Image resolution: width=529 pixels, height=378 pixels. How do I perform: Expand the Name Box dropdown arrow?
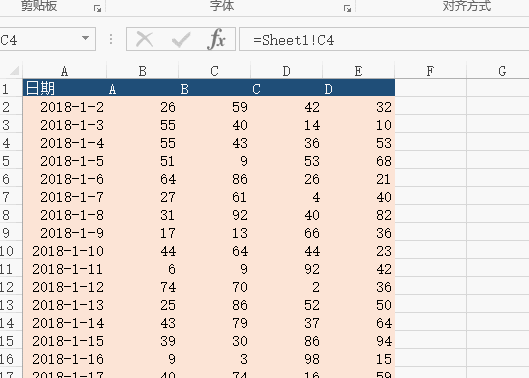(86, 38)
